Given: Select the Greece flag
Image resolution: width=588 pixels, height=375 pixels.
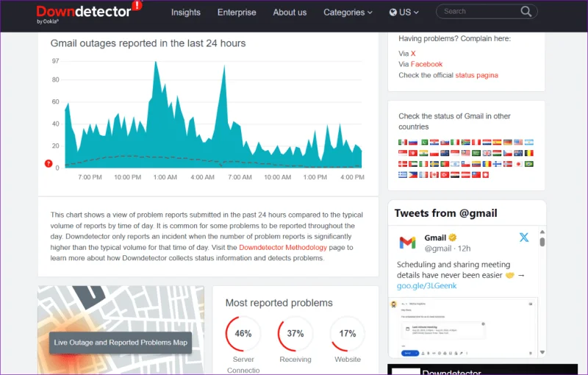Looking at the screenshot, I should click(x=403, y=175).
